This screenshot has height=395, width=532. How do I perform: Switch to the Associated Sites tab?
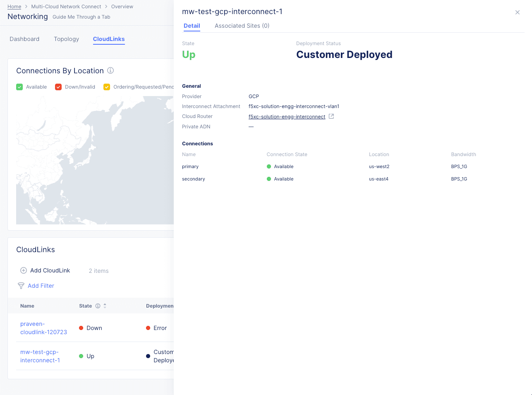(x=242, y=26)
